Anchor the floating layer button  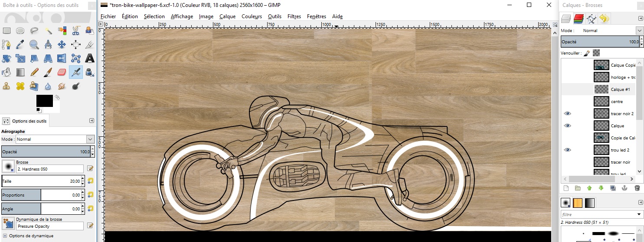click(x=625, y=188)
